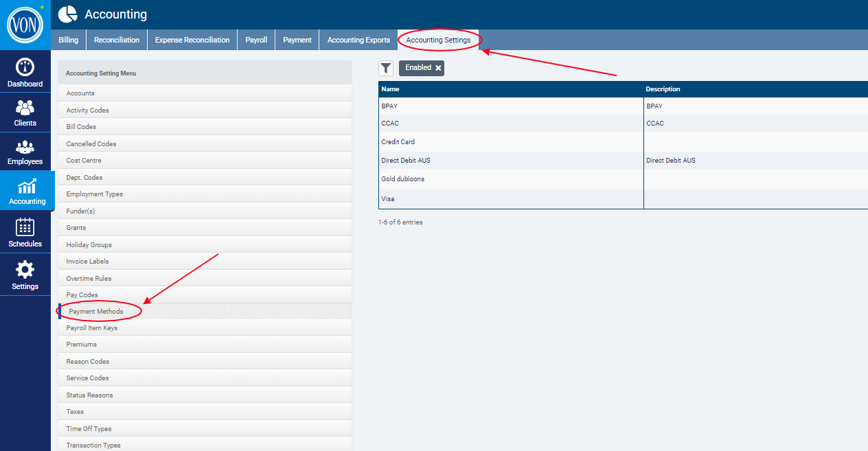This screenshot has height=451, width=868.
Task: Open the Expense Reconciliation tab
Action: click(x=192, y=40)
